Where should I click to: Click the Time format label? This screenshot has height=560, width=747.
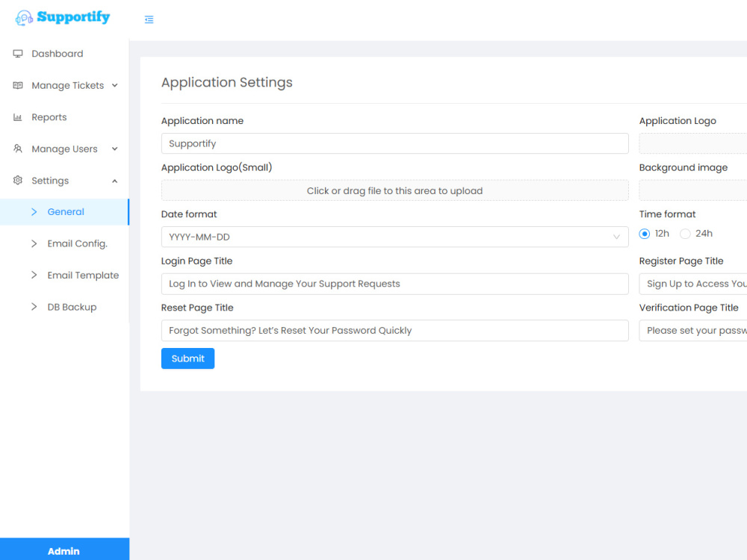click(667, 214)
